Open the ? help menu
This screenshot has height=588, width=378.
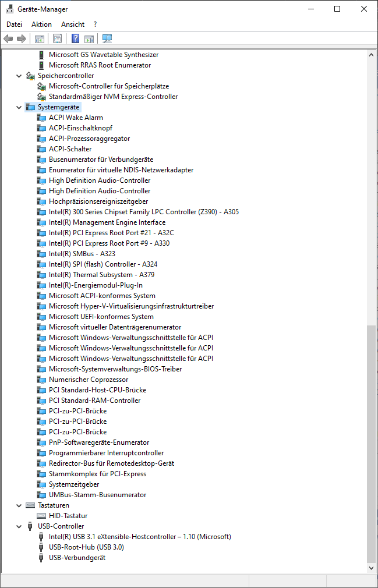(96, 24)
